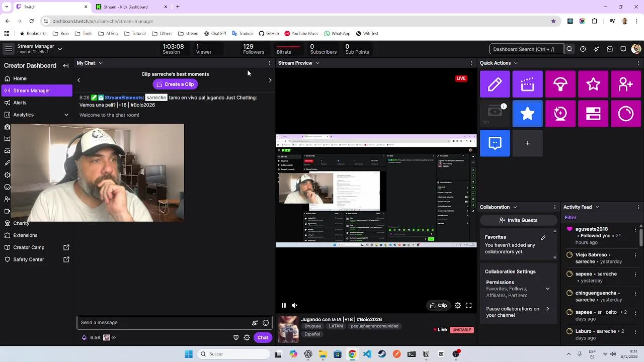644x362 pixels.
Task: Click the poll bars quick action tile
Action: pos(593,114)
